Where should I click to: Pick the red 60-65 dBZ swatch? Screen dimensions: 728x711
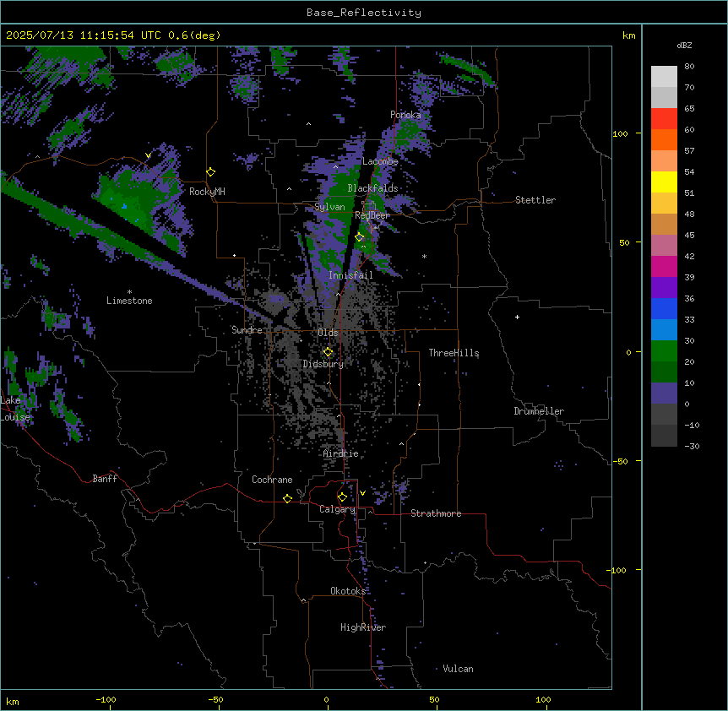coord(664,119)
